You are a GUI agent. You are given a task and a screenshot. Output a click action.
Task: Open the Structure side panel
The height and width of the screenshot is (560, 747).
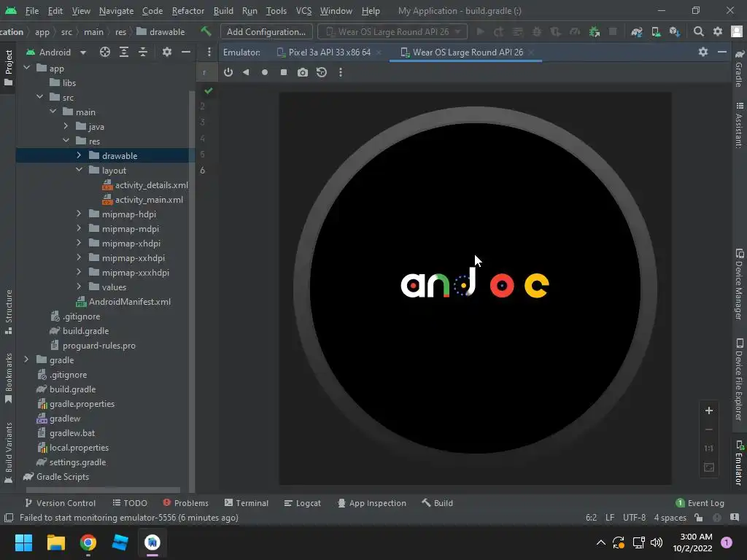[8, 312]
